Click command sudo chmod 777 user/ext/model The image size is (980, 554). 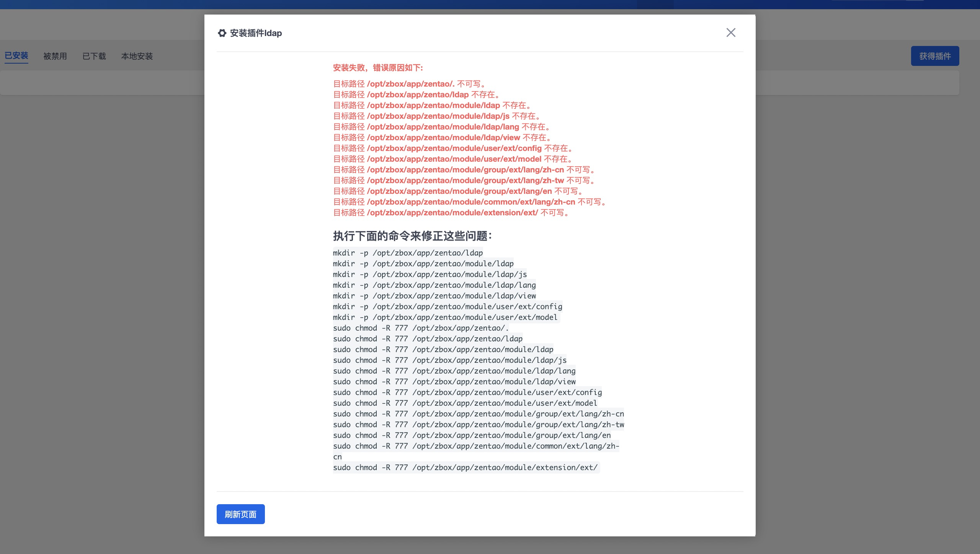click(465, 403)
